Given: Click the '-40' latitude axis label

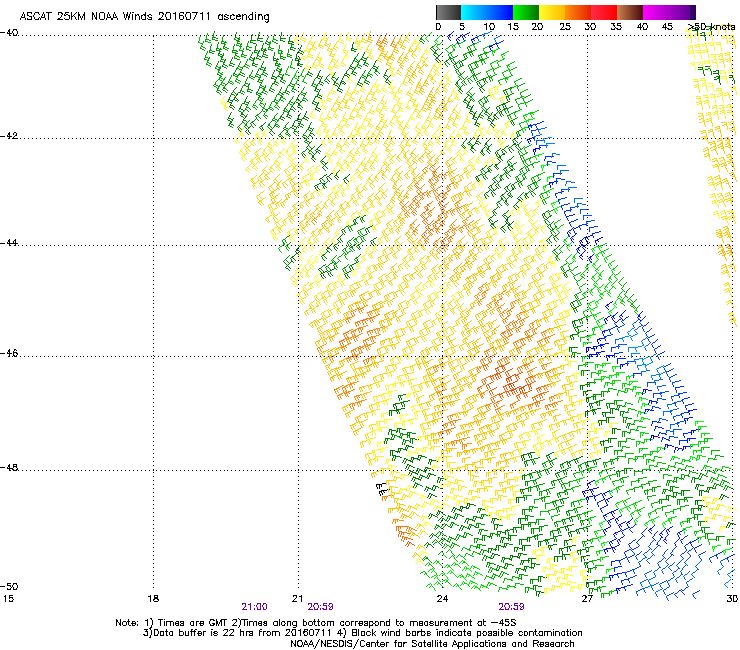Looking at the screenshot, I should 9,33.
